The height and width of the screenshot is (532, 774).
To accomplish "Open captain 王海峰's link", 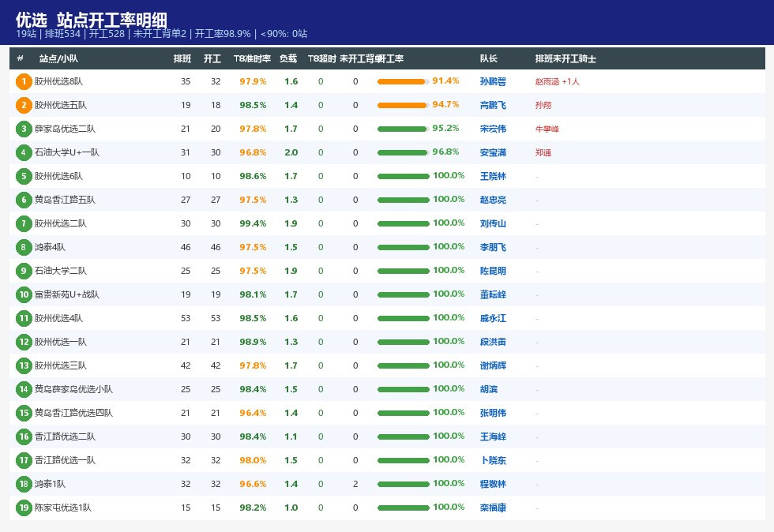I will 493,436.
